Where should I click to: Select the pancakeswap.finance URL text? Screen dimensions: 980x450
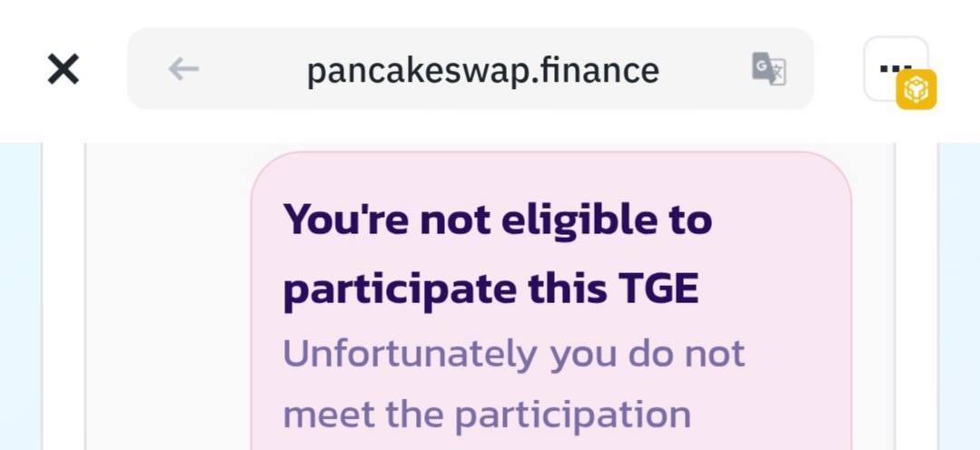pos(482,71)
